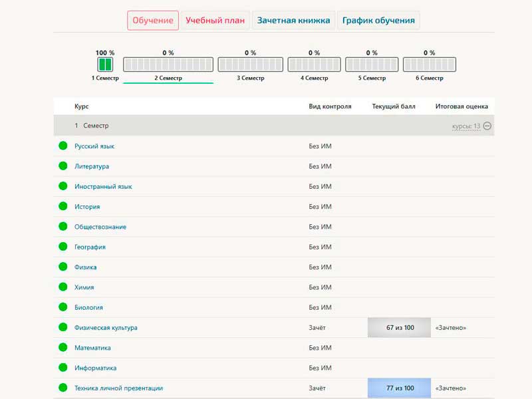Viewport: 532px width, 399px height.
Task: Open the Иностранный язык course
Action: 103,187
